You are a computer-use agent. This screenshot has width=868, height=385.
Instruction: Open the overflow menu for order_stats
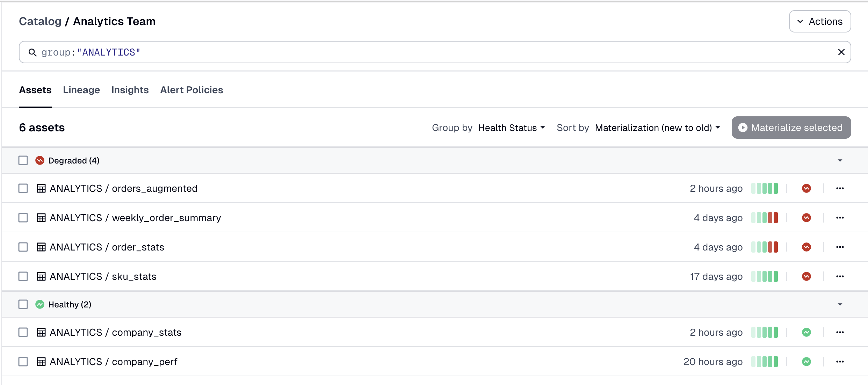840,247
